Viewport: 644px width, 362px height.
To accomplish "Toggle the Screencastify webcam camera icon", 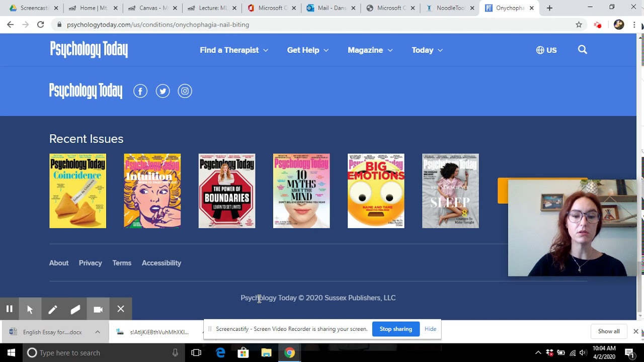I will point(98,309).
